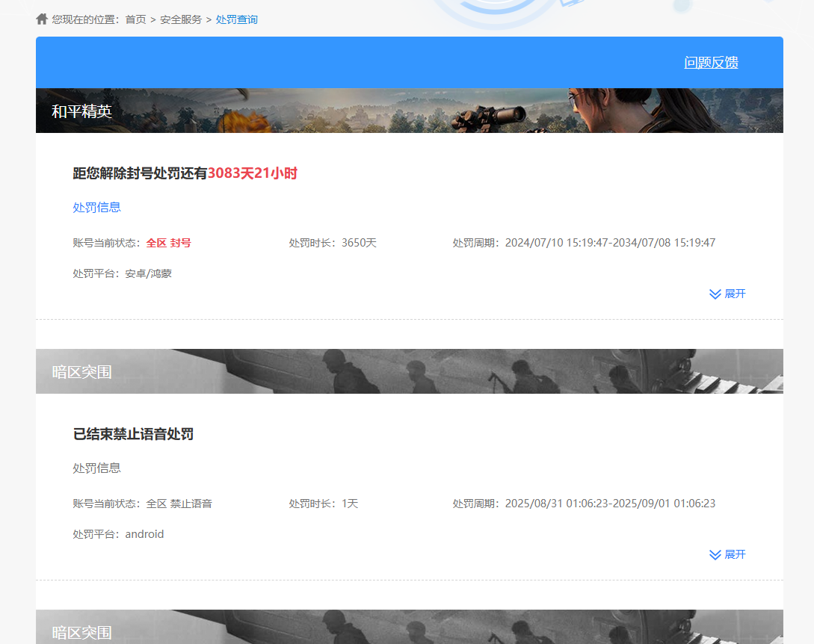
Task: Click the first 暗区突围 section banner
Action: click(x=410, y=371)
